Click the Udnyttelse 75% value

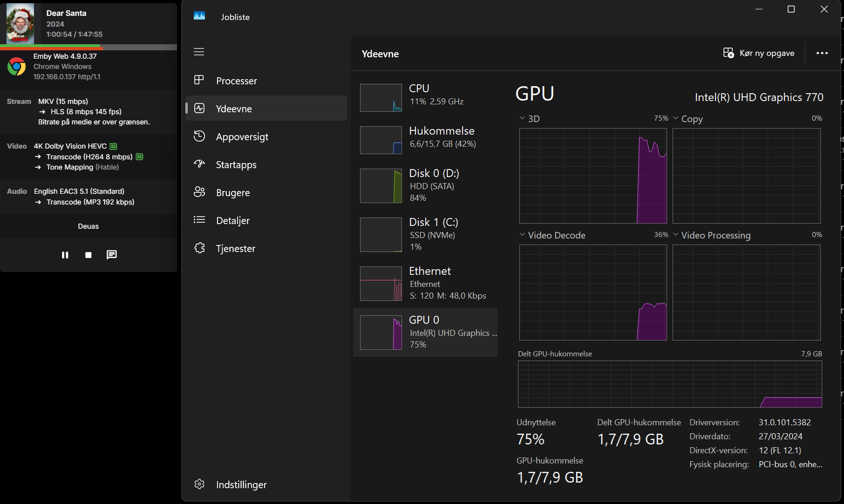[531, 439]
